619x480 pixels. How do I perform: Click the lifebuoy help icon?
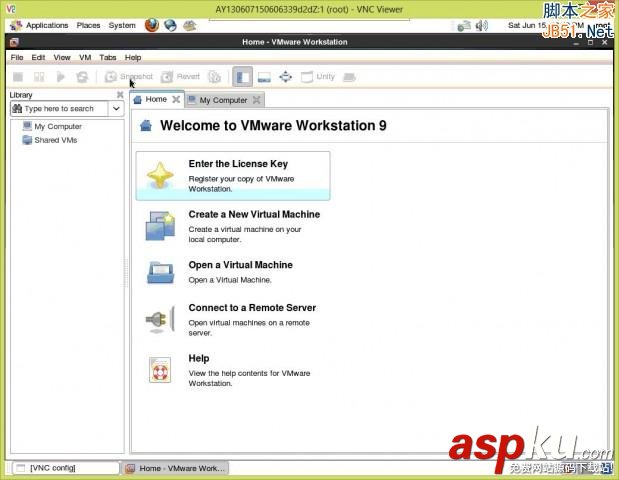160,370
